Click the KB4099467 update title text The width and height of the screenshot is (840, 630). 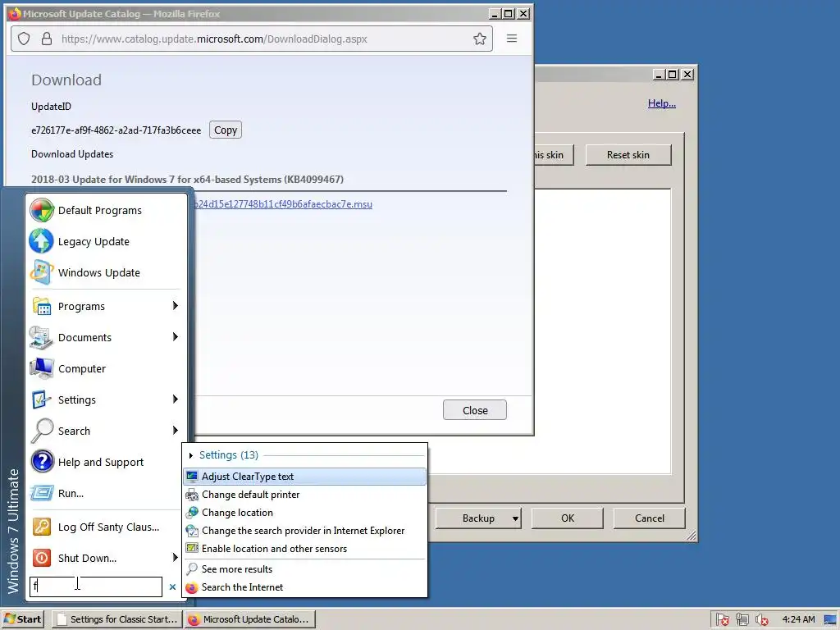click(188, 180)
